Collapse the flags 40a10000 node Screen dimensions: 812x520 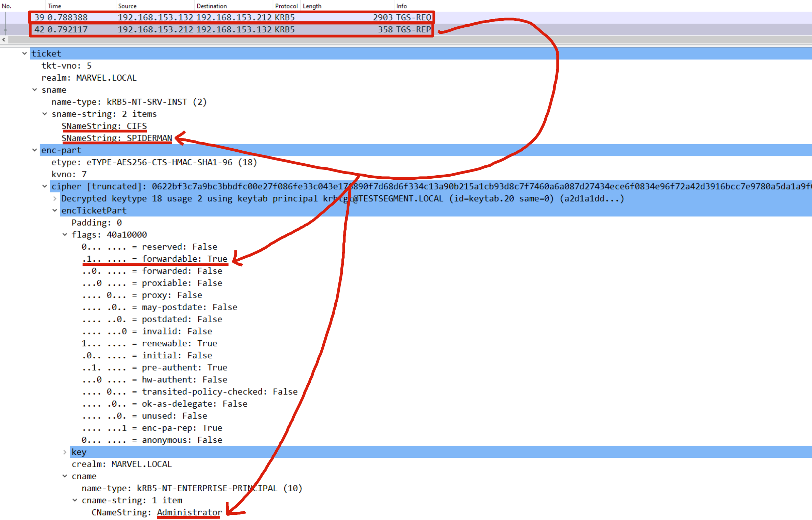(x=65, y=235)
